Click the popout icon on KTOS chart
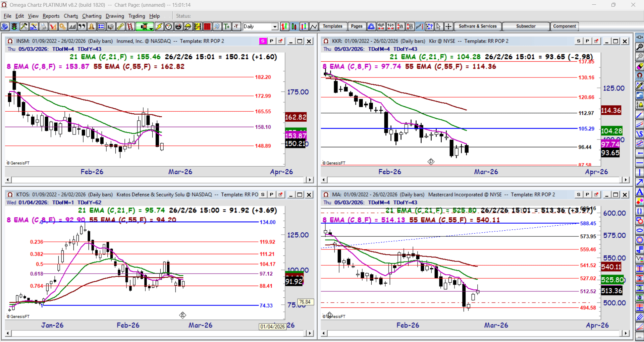 pyautogui.click(x=280, y=194)
